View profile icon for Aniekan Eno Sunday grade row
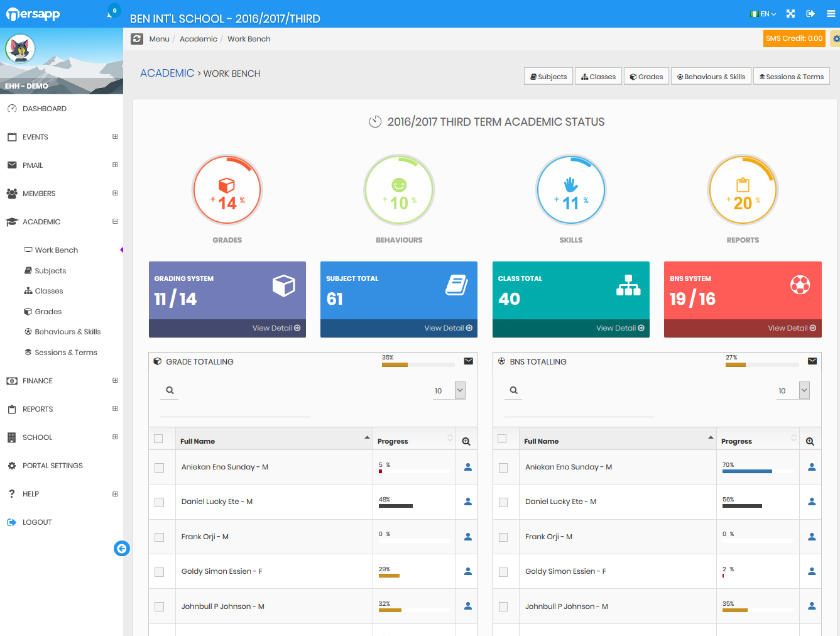 pyautogui.click(x=467, y=467)
